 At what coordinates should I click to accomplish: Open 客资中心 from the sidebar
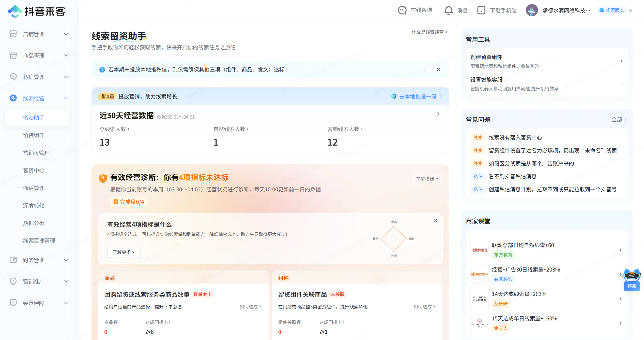[34, 170]
